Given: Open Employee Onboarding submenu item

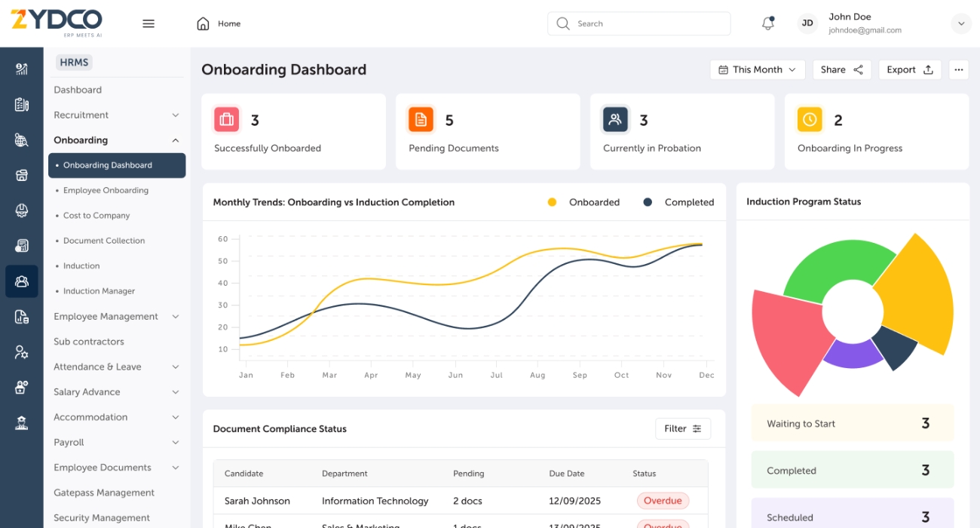Looking at the screenshot, I should 106,190.
